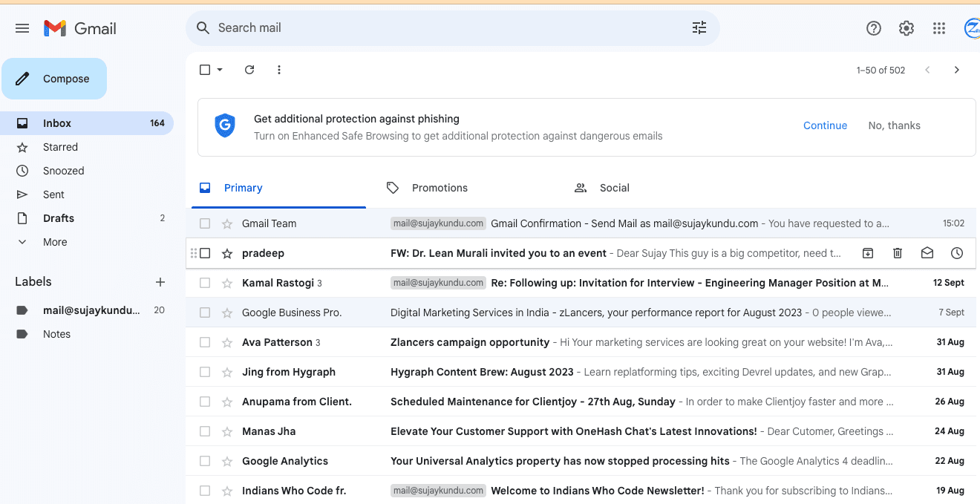The height and width of the screenshot is (504, 980).
Task: Refresh the inbox
Action: (249, 70)
